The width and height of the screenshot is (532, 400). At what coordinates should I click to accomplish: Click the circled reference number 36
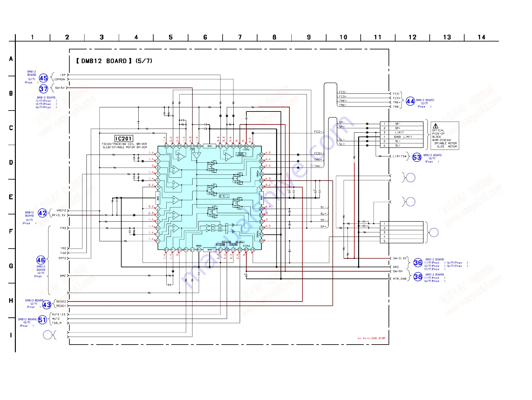point(418,263)
